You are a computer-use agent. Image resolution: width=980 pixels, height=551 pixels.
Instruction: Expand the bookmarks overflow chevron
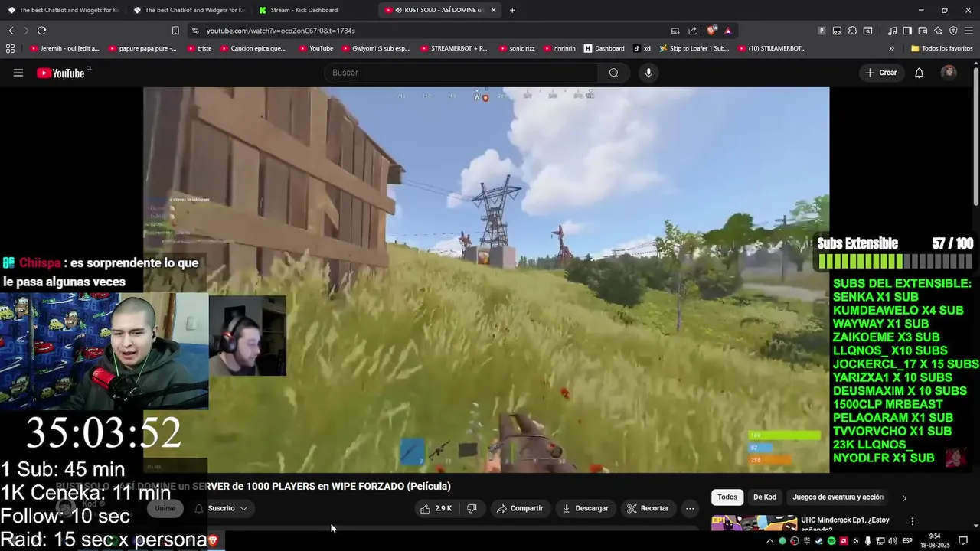click(891, 48)
